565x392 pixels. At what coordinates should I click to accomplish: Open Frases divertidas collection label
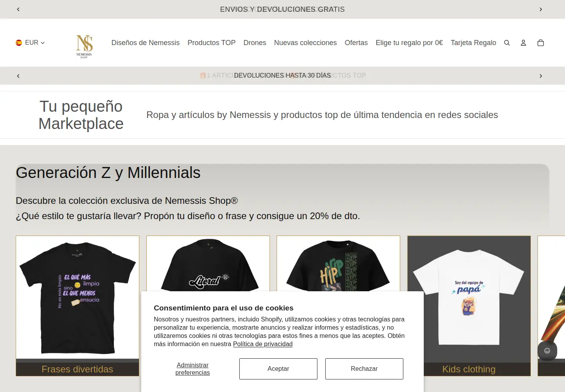[x=77, y=369]
